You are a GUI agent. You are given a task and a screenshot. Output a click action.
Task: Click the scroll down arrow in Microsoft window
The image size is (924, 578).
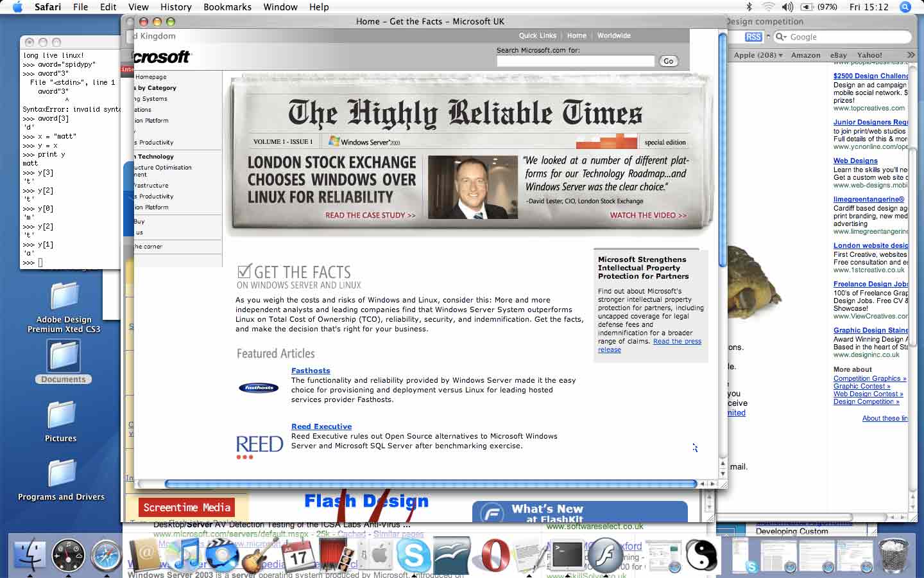723,473
